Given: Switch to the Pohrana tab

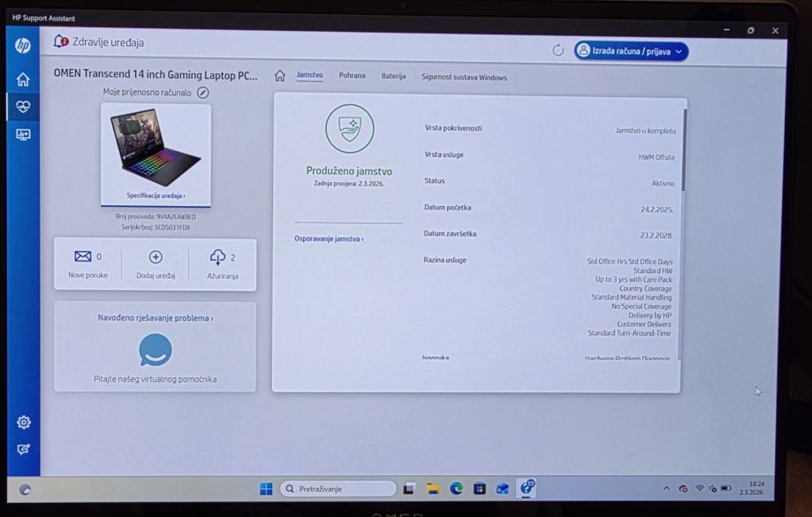Looking at the screenshot, I should 353,76.
